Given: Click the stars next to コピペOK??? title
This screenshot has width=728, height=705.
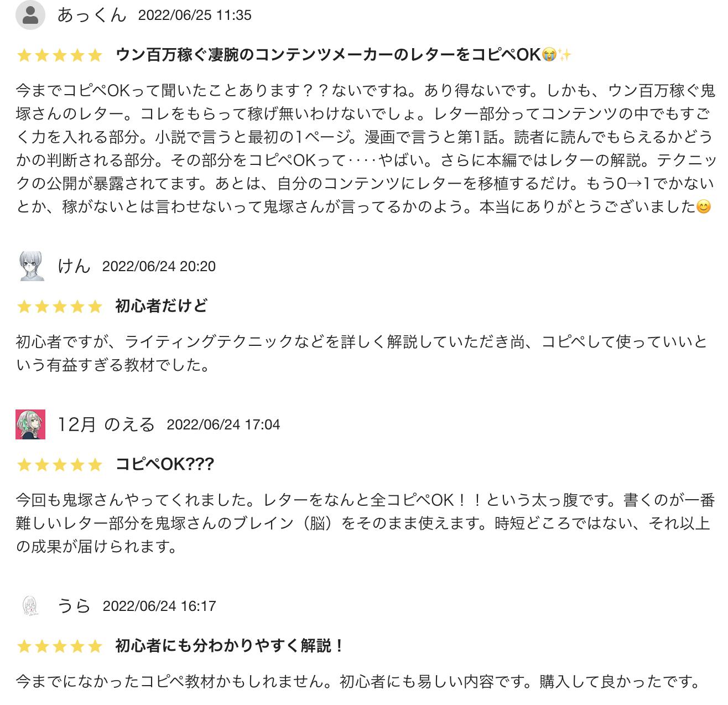Looking at the screenshot, I should tap(60, 464).
